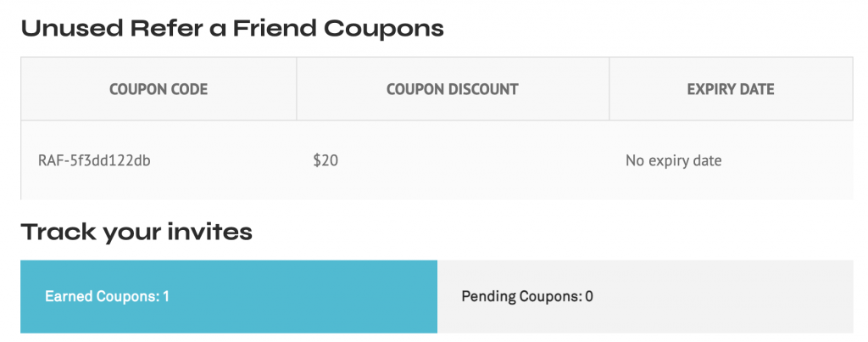Viewport: 868px width, 342px height.
Task: Click the COUPON DISCOUNT column header
Action: [453, 89]
